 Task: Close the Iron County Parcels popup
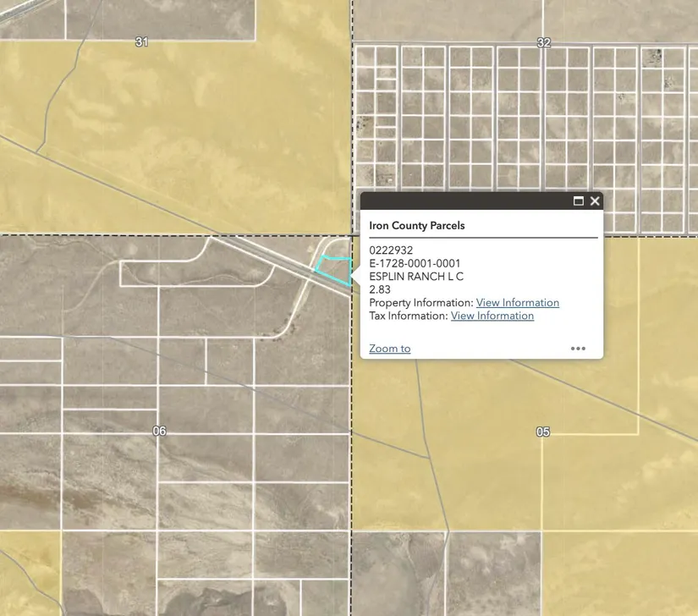click(595, 201)
